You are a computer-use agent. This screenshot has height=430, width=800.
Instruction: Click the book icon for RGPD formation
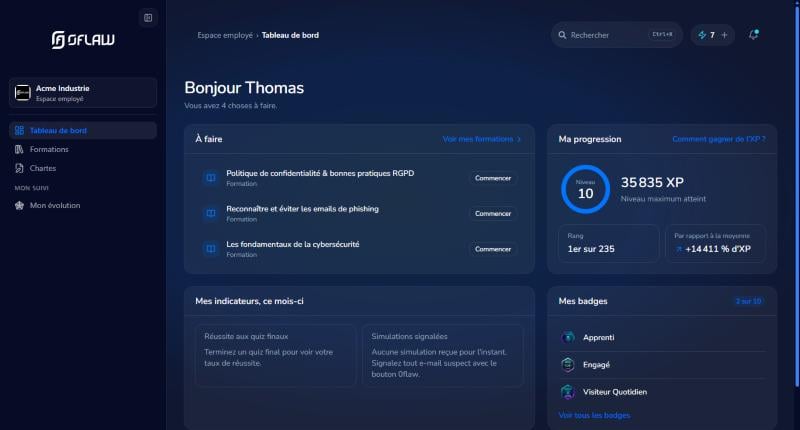point(211,178)
